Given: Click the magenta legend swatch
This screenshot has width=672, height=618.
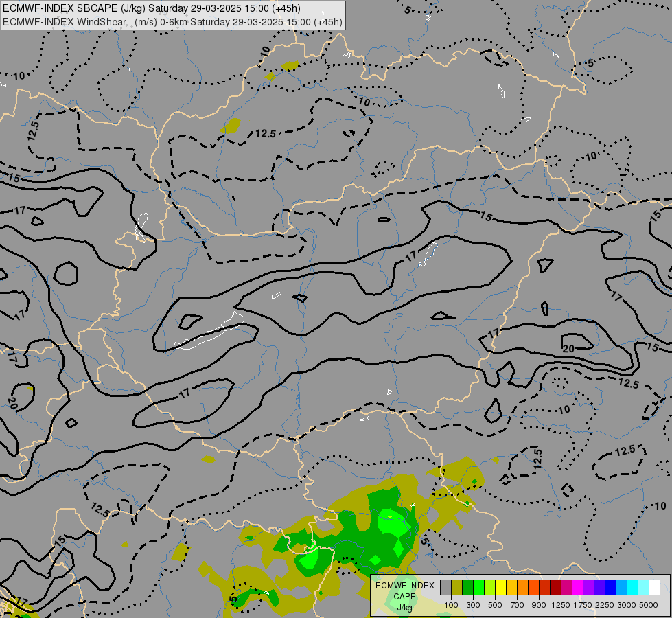Looking at the screenshot, I should point(578,587).
